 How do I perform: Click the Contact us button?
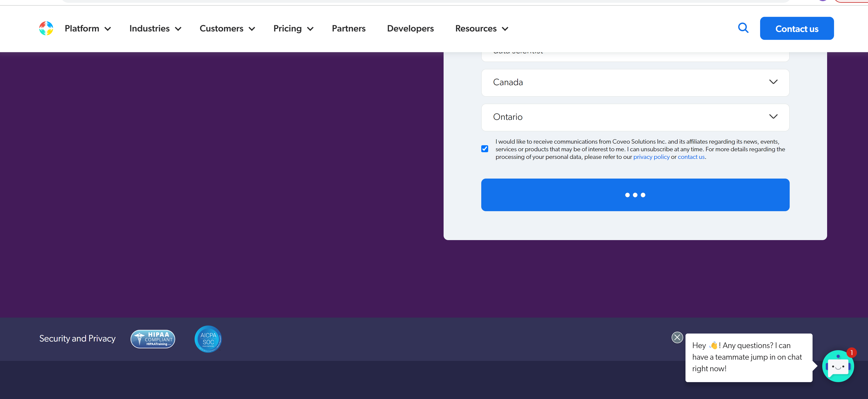(797, 29)
